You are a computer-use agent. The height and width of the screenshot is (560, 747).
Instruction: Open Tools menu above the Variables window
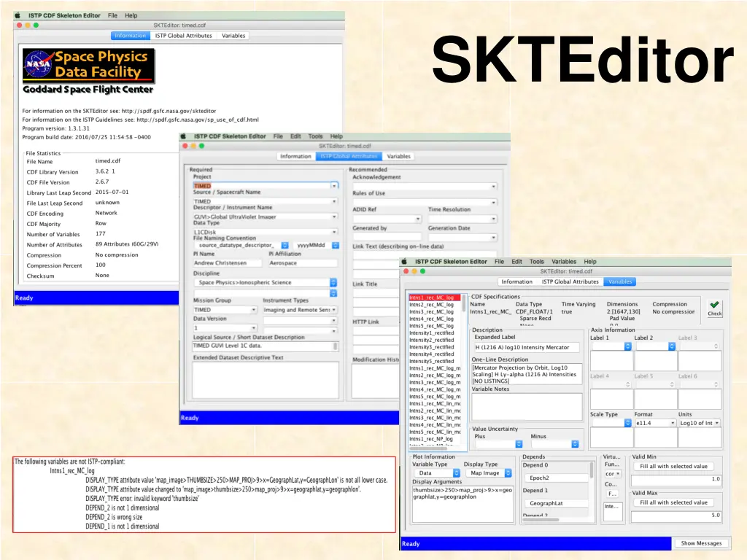click(x=536, y=262)
